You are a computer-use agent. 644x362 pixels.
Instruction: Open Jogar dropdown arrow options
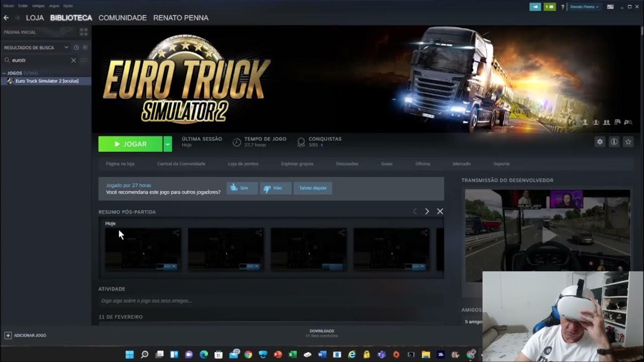168,144
